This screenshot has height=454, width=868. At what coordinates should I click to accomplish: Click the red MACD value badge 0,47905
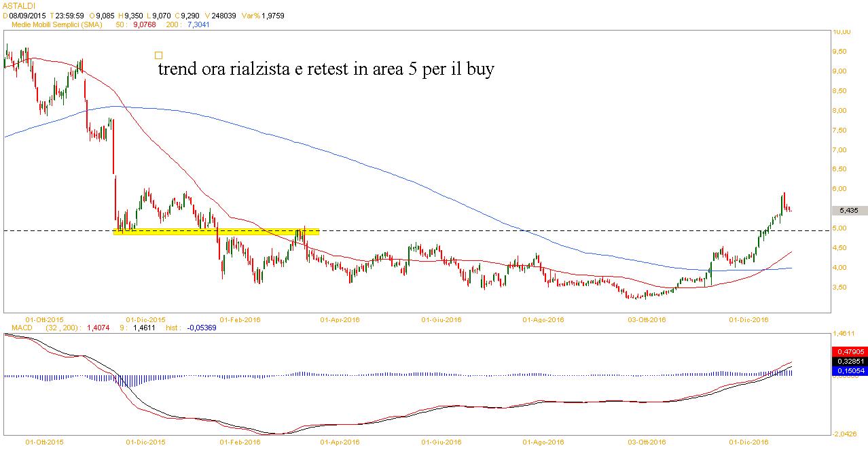848,352
